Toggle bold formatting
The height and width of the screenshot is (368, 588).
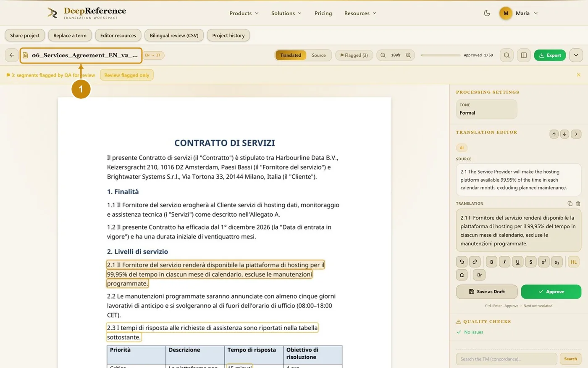491,262
